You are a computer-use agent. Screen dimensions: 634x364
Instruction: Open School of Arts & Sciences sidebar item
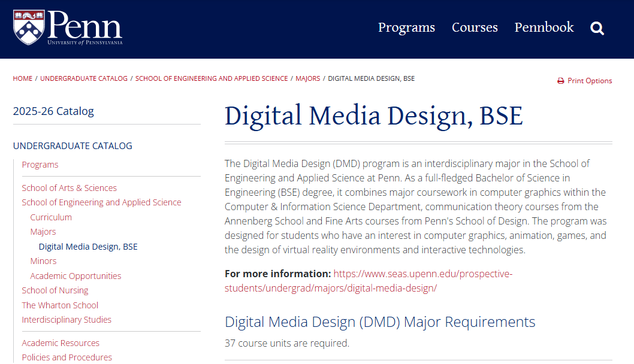[x=70, y=188]
